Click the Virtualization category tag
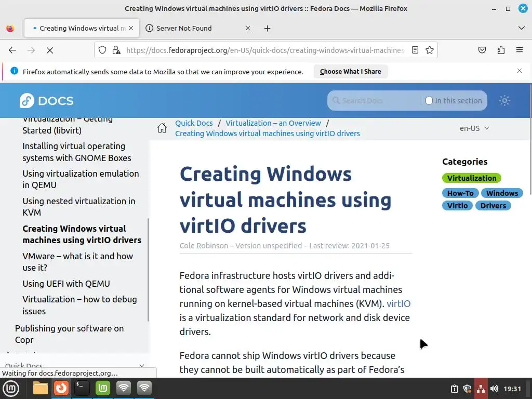This screenshot has height=399, width=532. [471, 178]
